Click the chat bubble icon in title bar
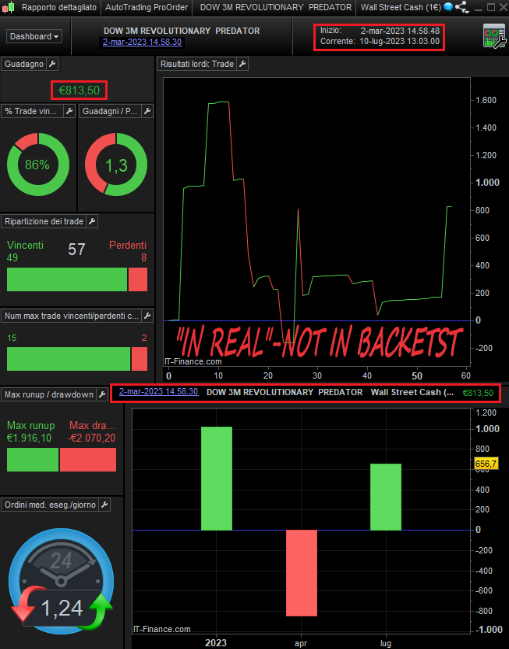 448,7
